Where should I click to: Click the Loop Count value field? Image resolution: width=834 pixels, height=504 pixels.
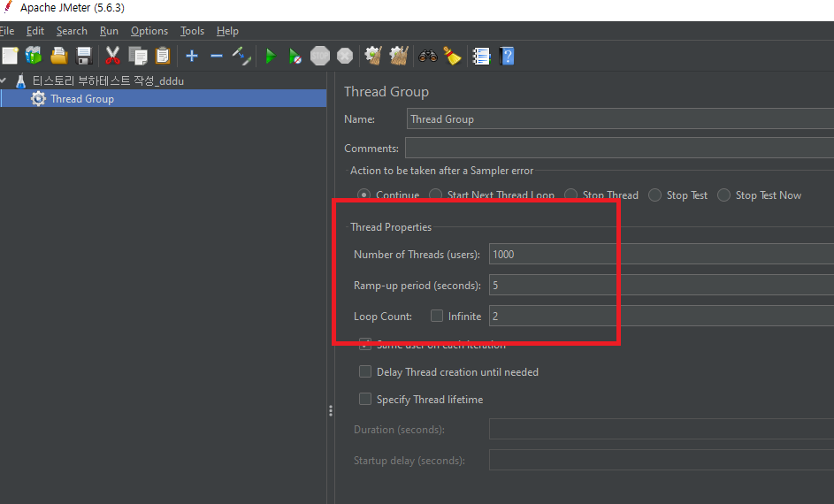click(662, 316)
